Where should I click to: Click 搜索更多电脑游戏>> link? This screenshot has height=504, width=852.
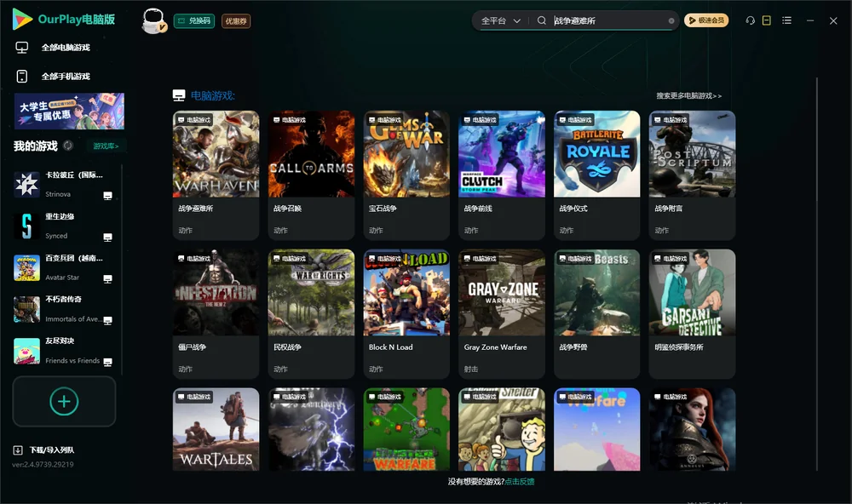(688, 96)
